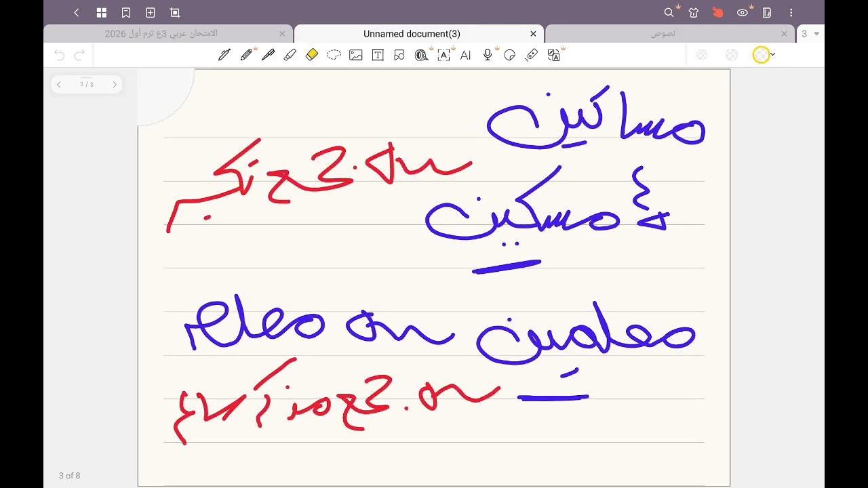The width and height of the screenshot is (868, 488).
Task: Click the 3 / 8 page indicator
Action: (87, 85)
